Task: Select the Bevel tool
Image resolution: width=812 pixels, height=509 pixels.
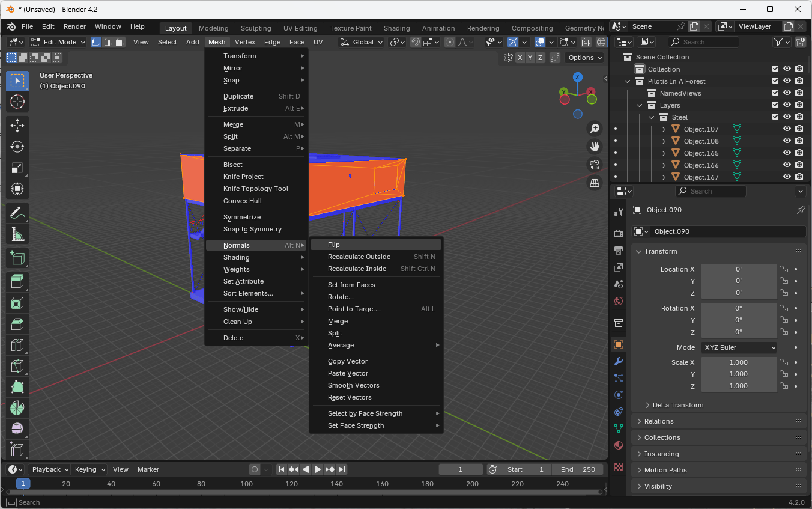Action: coord(17,324)
